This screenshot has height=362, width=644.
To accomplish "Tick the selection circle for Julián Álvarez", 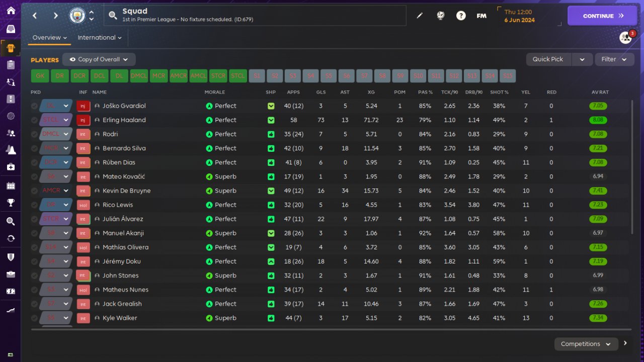I will [34, 219].
